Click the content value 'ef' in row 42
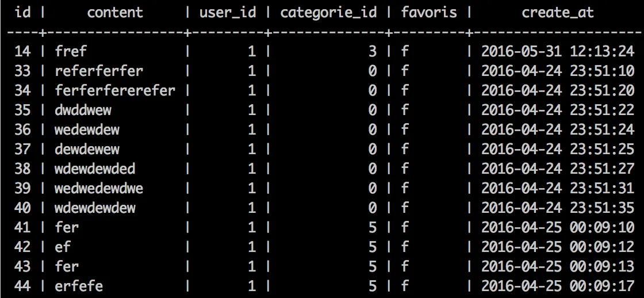644x298 pixels. pyautogui.click(x=63, y=247)
